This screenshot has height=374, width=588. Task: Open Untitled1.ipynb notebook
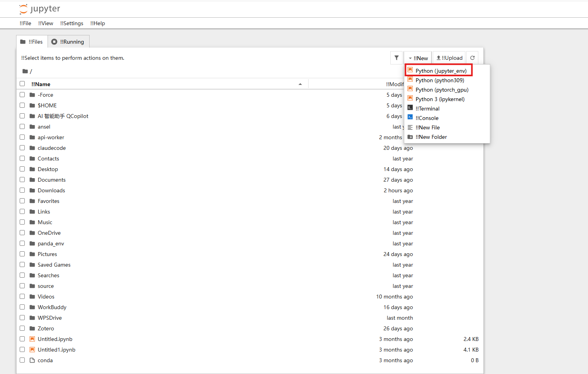[x=57, y=350]
